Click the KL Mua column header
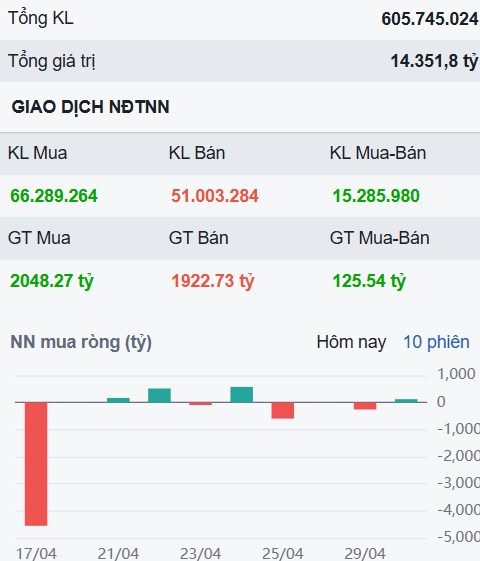The height and width of the screenshot is (561, 480). tap(38, 153)
